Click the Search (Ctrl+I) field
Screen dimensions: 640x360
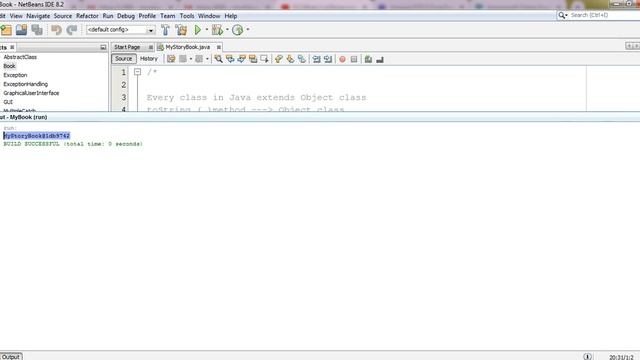(x=605, y=15)
